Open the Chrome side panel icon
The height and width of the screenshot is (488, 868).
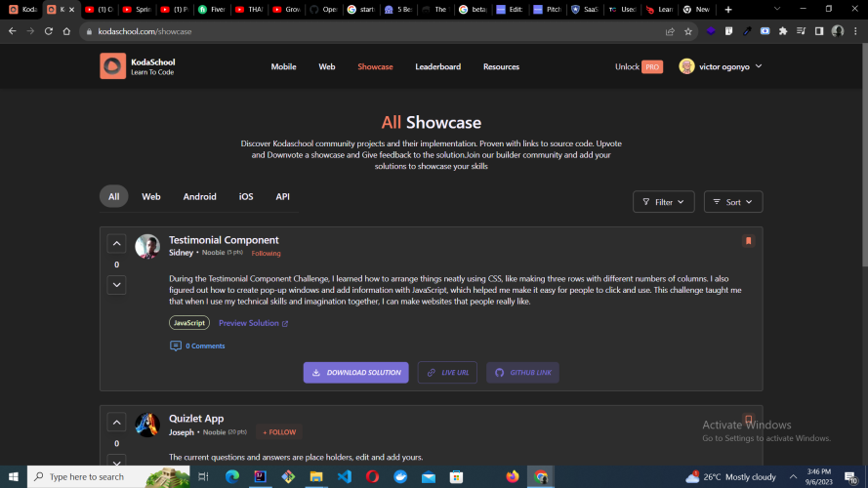pos(819,31)
